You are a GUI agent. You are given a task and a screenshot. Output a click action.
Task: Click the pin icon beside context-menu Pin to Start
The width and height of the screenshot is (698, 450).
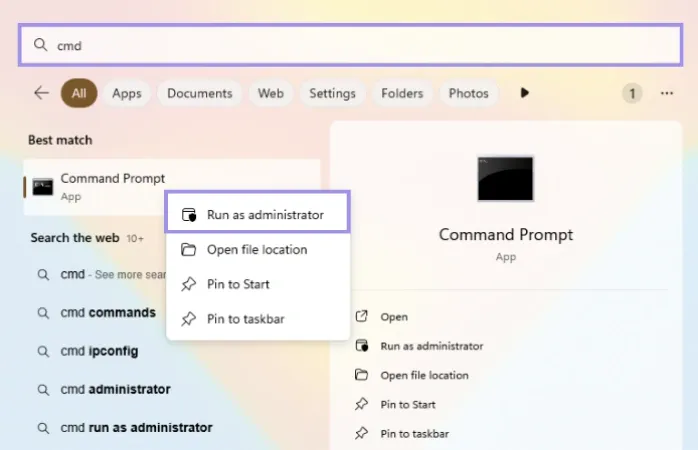188,284
